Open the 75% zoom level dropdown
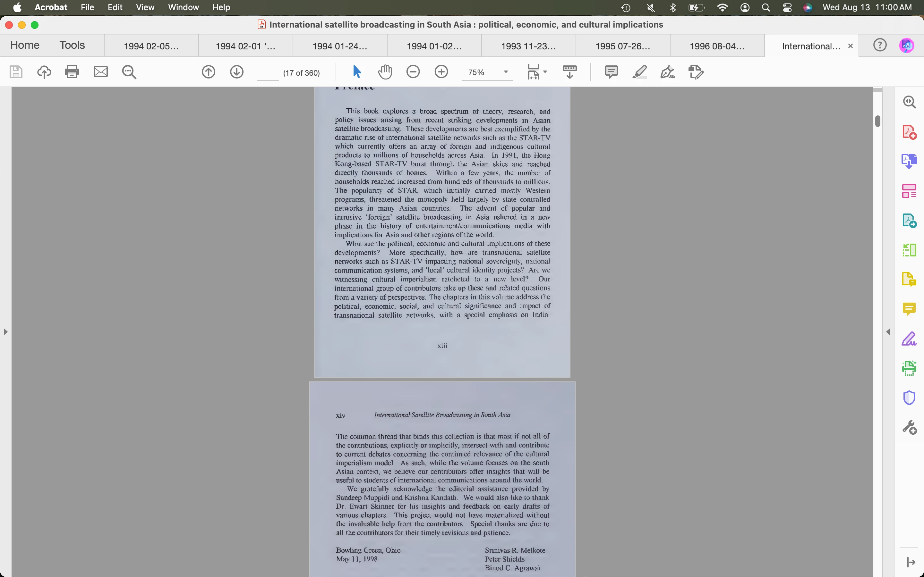 (x=506, y=72)
